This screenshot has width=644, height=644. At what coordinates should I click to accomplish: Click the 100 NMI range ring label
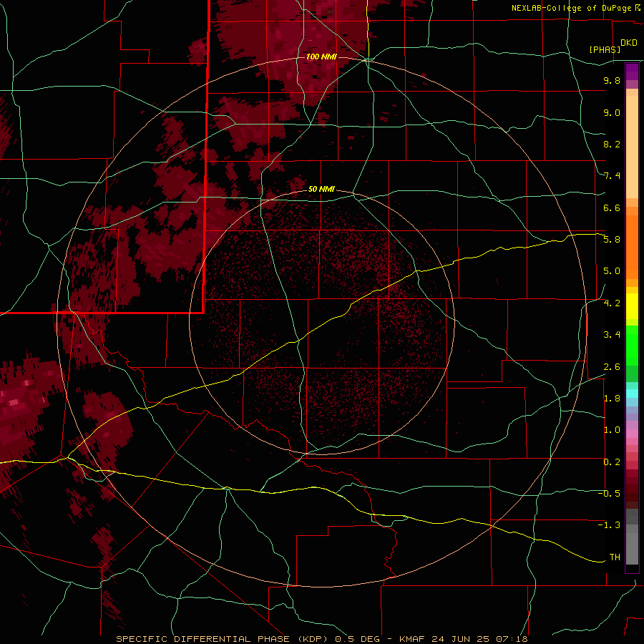(x=321, y=57)
